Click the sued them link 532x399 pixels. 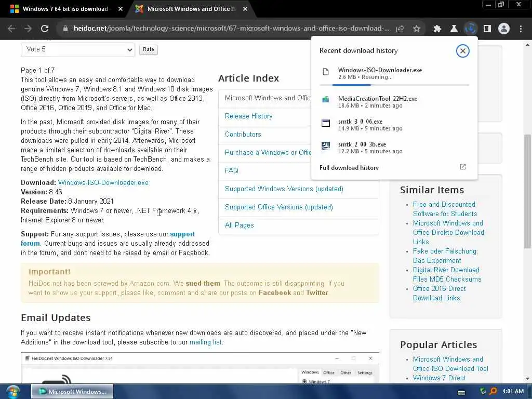point(203,283)
